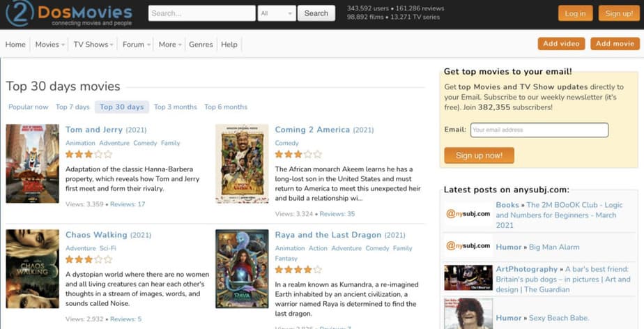Expand the Forum menu
Viewport: 644px width, 329px height.
(x=137, y=45)
